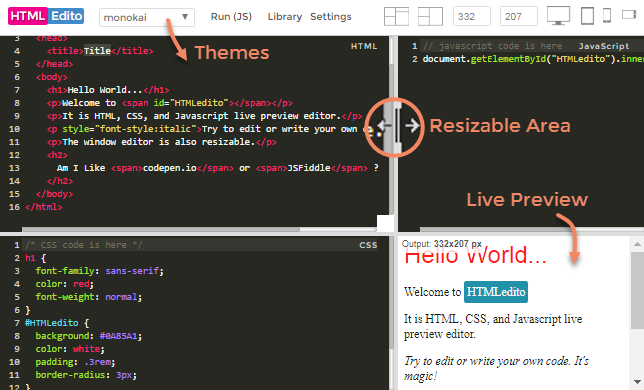
Task: Click the preview pane scroll down arrow
Action: click(637, 381)
